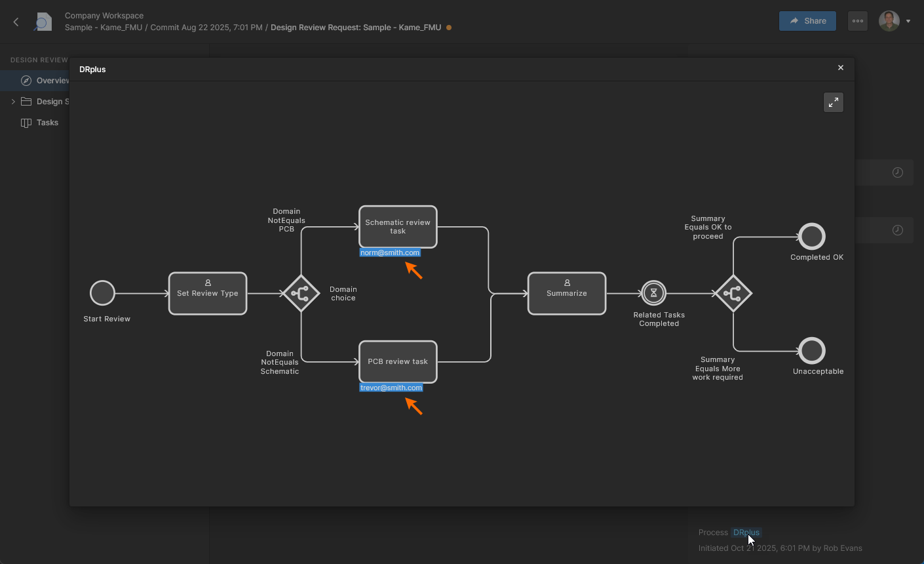
Task: Click the Summary gateway diamond before end events
Action: pos(733,293)
